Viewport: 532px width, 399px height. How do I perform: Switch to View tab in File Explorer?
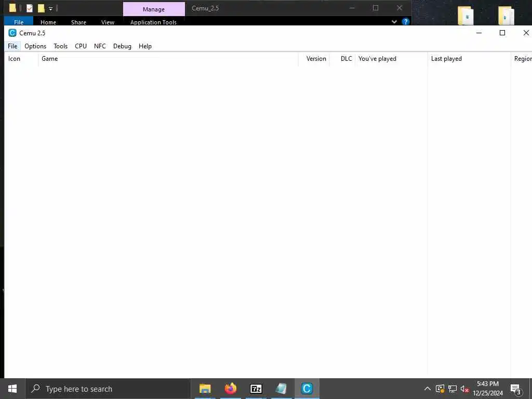108,22
